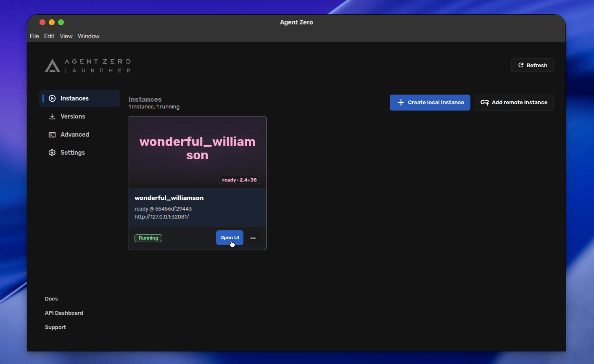Open the Docs link
The height and width of the screenshot is (364, 594).
tap(51, 299)
